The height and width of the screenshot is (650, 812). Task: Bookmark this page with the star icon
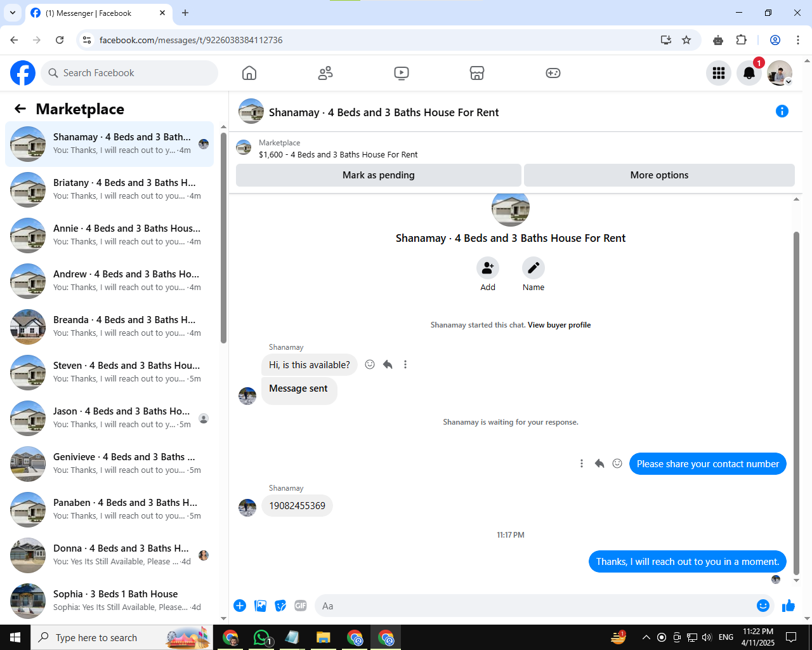click(686, 40)
